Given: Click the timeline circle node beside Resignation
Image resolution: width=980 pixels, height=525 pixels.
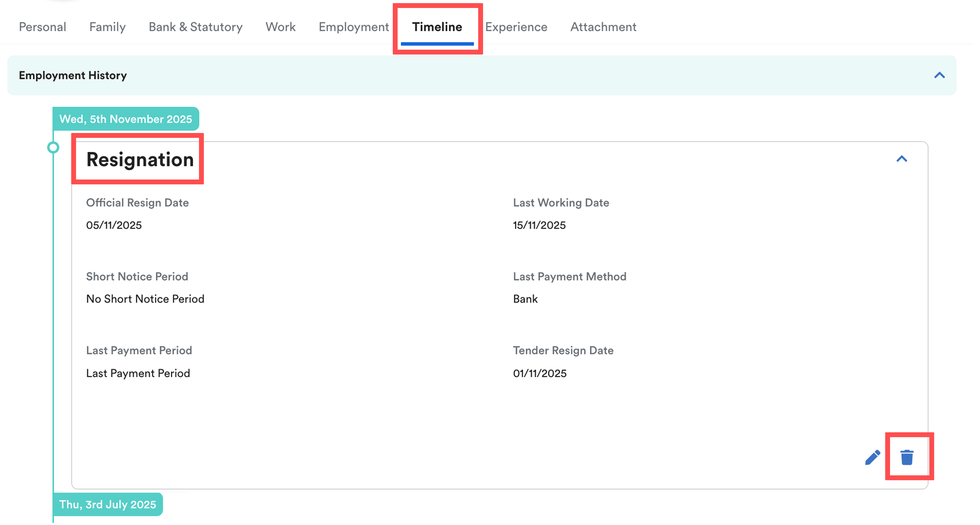Looking at the screenshot, I should [x=53, y=148].
